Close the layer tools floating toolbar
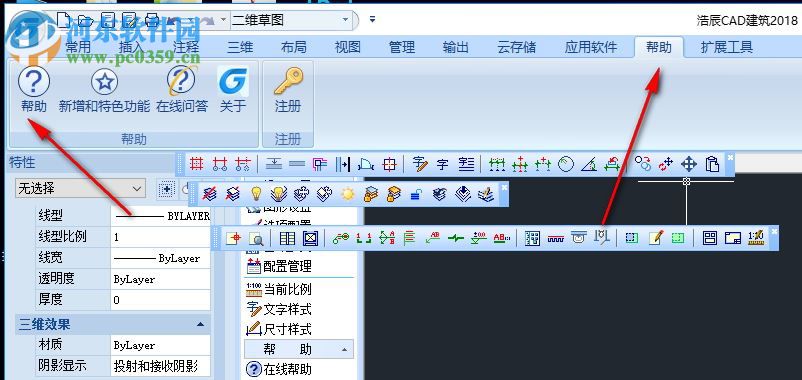 pos(504,187)
